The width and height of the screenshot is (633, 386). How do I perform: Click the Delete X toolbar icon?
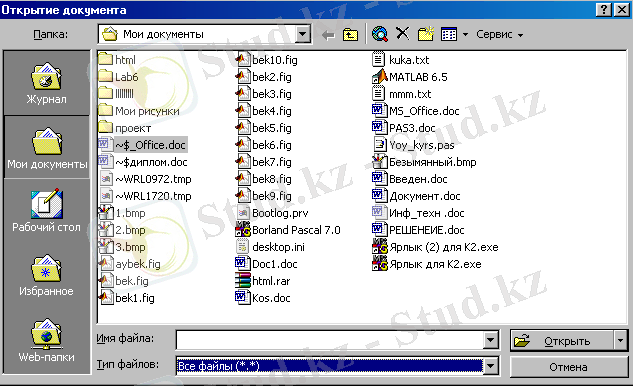[402, 34]
